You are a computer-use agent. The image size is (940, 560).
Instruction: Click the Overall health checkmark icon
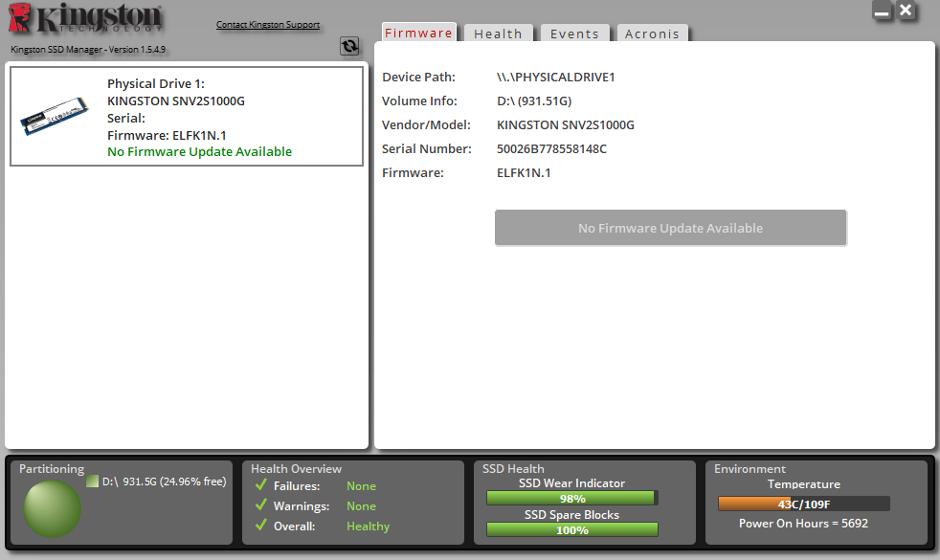tap(260, 526)
